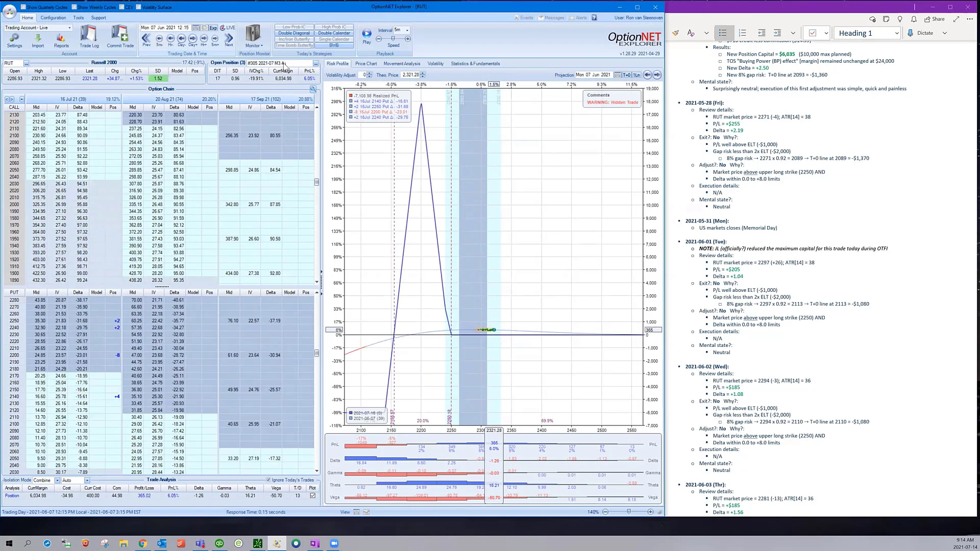
Task: Expand the Monitor dropdown
Action: 254,45
